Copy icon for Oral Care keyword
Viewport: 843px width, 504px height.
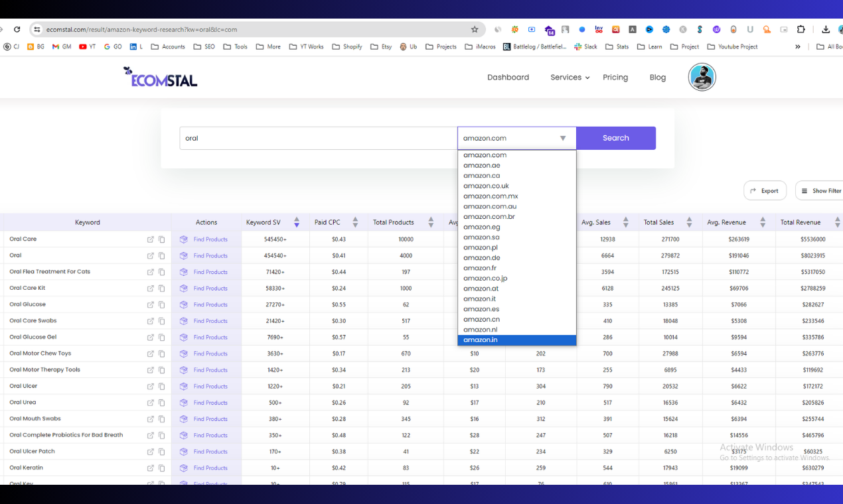[161, 239]
